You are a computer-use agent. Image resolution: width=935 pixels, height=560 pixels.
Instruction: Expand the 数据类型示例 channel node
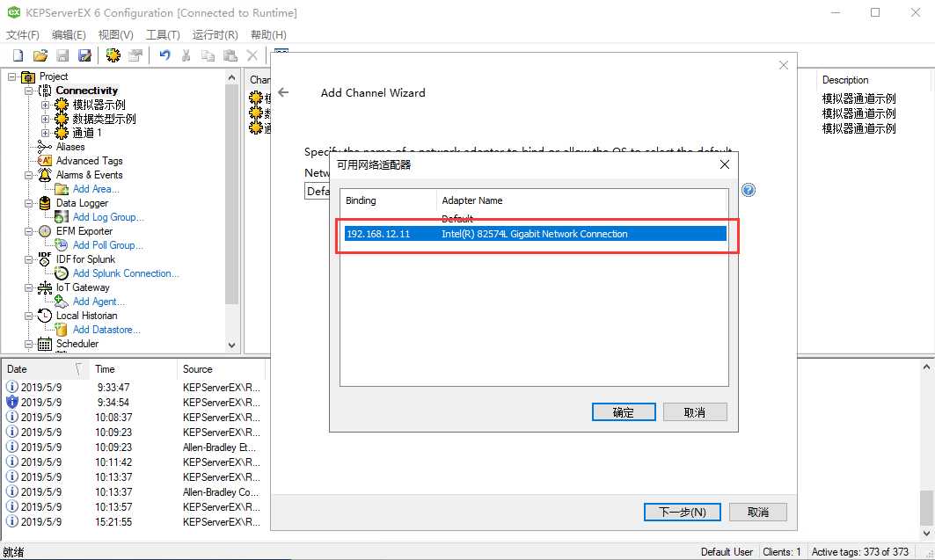point(45,120)
